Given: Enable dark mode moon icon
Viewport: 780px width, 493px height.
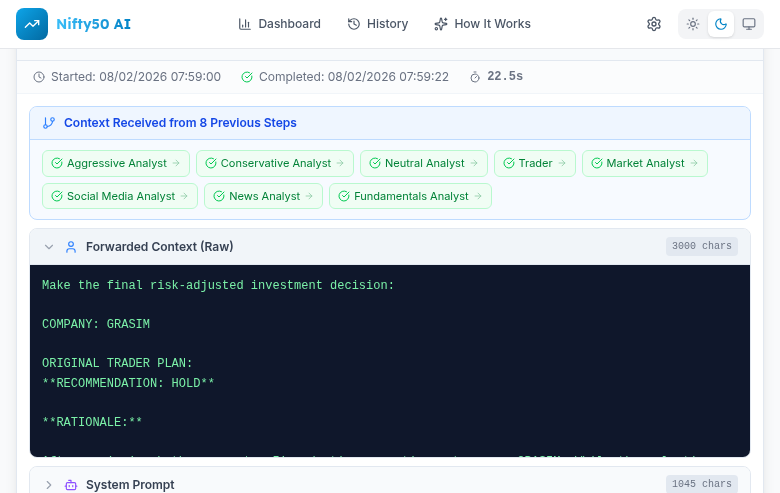Looking at the screenshot, I should [721, 24].
